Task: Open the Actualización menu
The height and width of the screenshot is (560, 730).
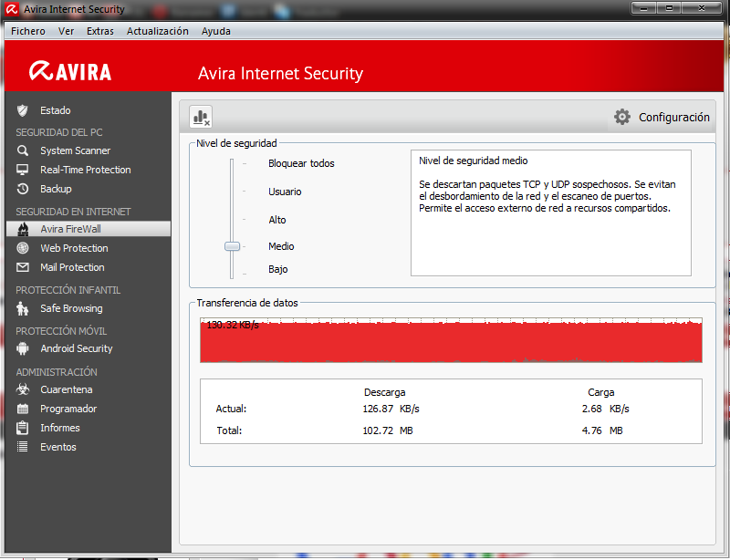Action: (x=157, y=31)
